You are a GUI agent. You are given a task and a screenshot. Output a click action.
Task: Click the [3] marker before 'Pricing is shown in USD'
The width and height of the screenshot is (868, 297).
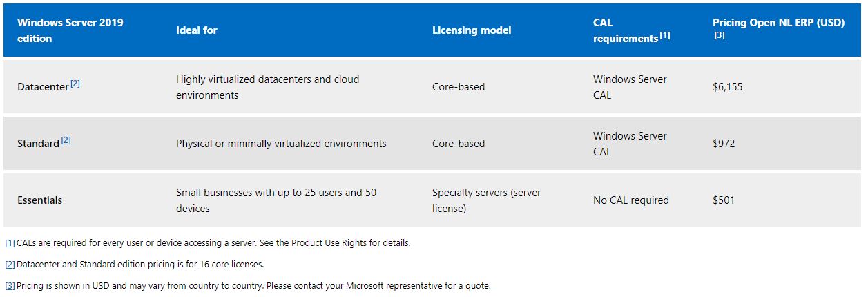pyautogui.click(x=10, y=286)
